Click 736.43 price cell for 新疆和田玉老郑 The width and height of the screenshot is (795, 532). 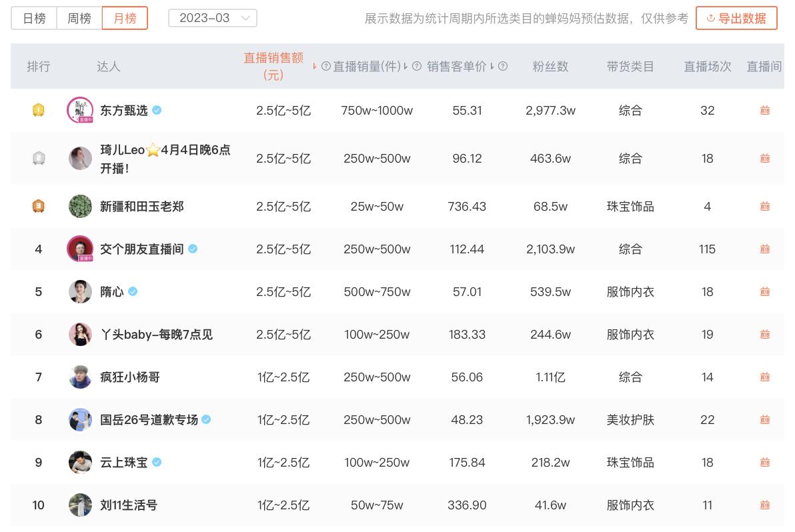pyautogui.click(x=467, y=207)
